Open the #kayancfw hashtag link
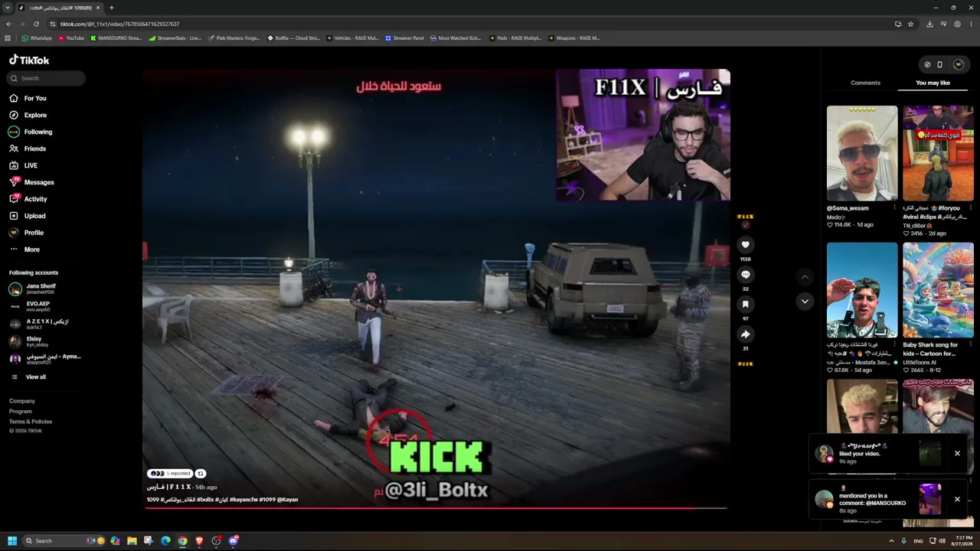 [243, 500]
